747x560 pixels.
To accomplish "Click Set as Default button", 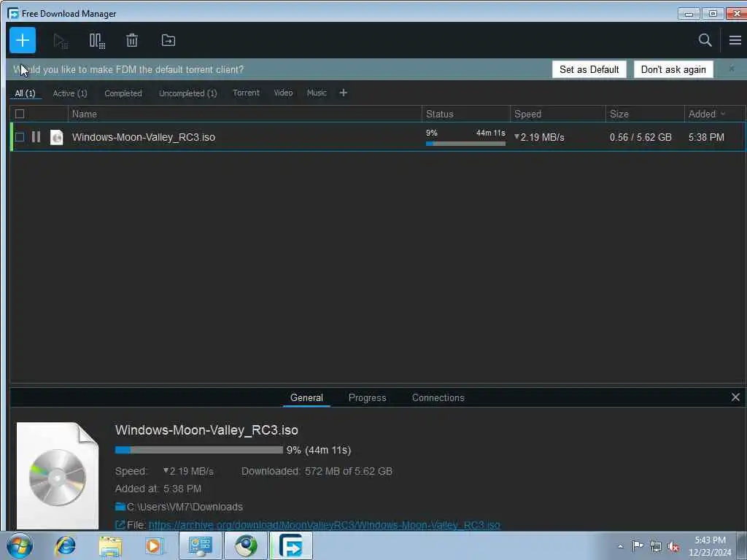I will pos(589,69).
